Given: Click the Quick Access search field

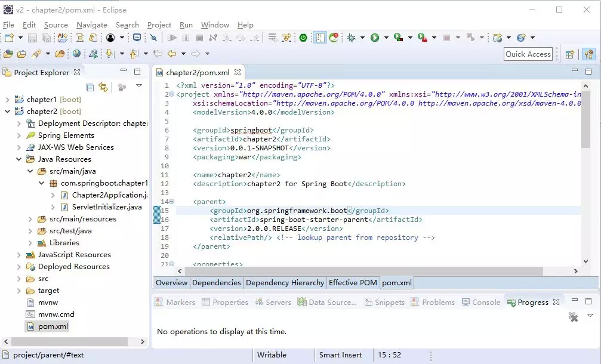Looking at the screenshot, I should click(x=528, y=54).
